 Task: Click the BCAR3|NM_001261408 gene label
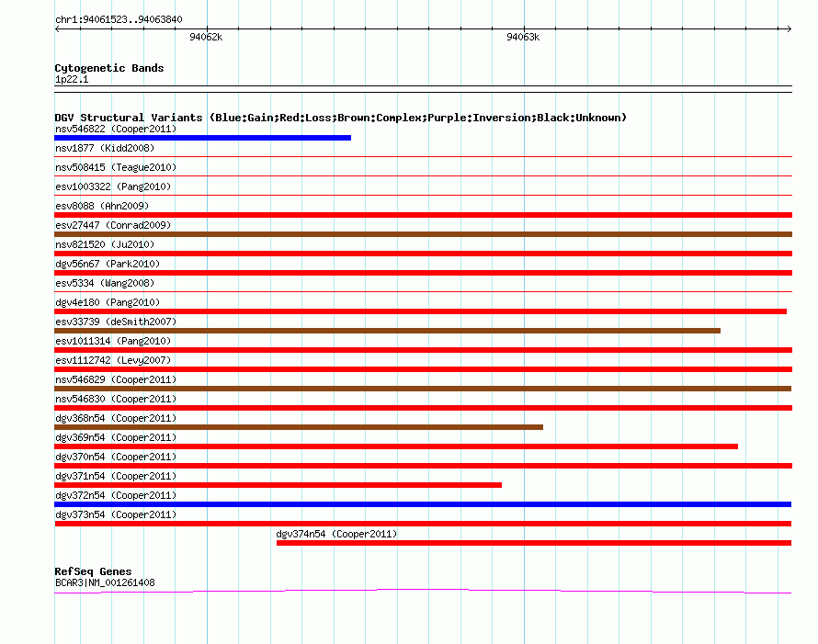coord(105,582)
